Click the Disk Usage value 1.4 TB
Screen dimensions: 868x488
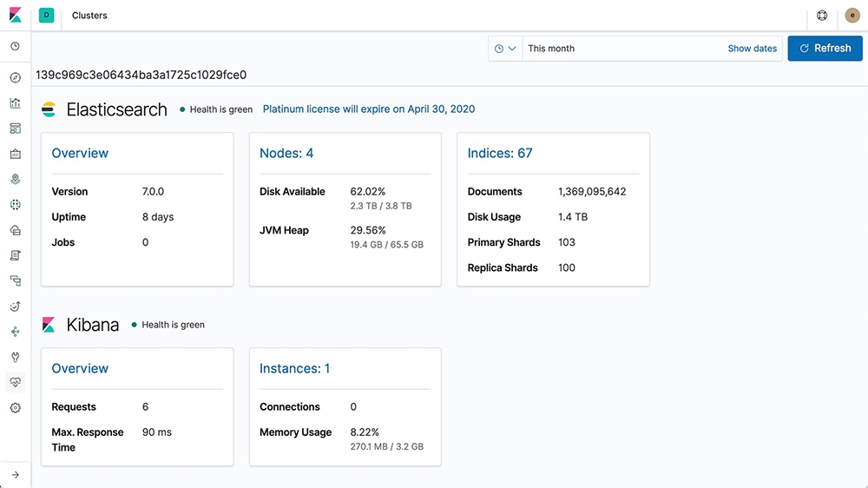(572, 217)
